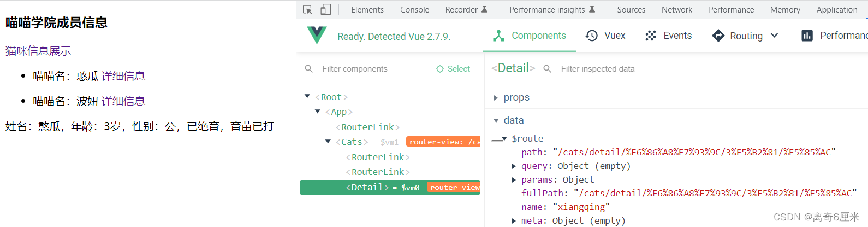868x227 pixels.
Task: Toggle the device toolbar icon
Action: point(325,9)
